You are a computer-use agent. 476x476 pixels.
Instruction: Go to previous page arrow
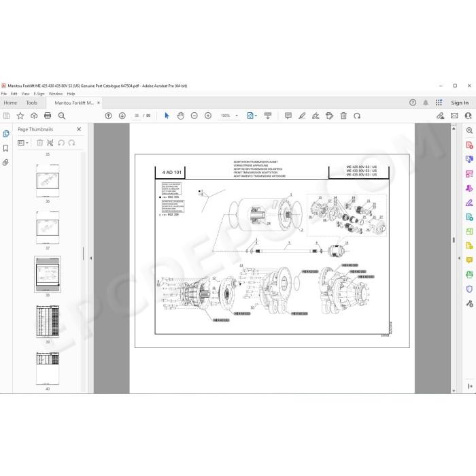coord(108,116)
